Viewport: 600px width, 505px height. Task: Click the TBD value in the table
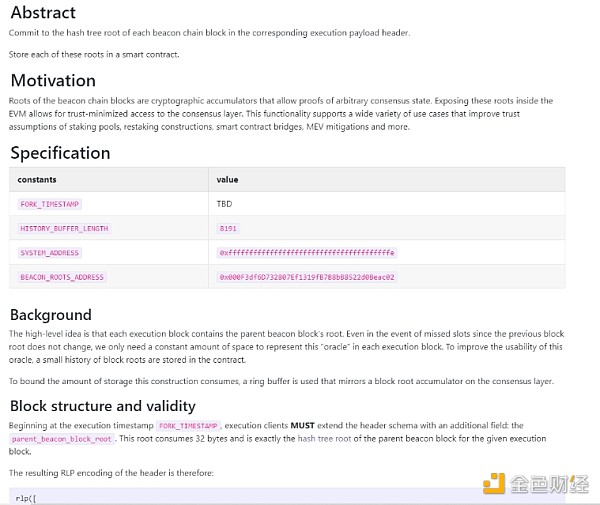(225, 204)
